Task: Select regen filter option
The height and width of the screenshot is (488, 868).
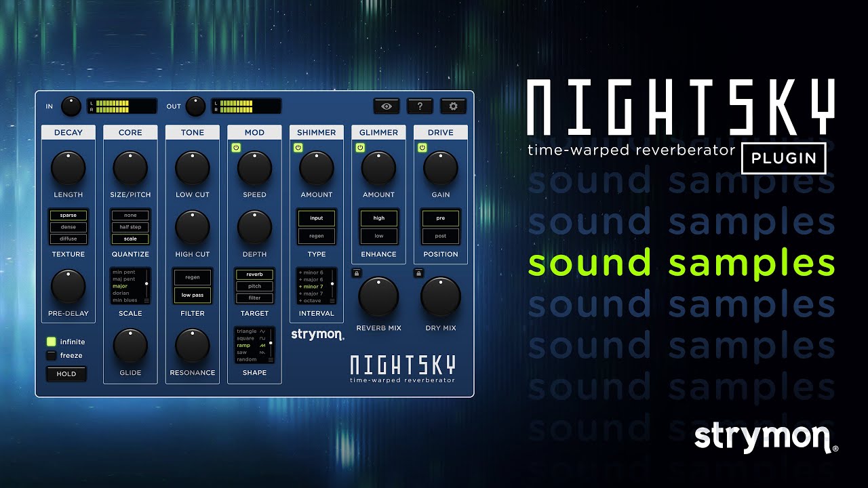Action: tap(193, 277)
